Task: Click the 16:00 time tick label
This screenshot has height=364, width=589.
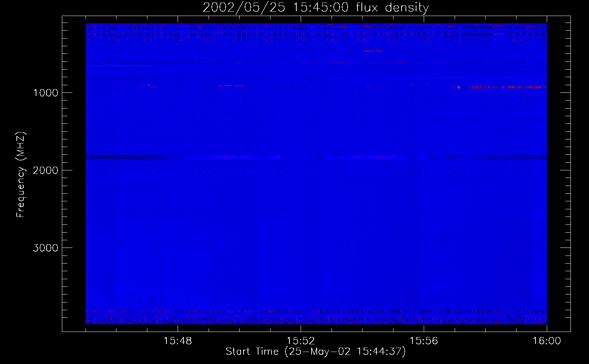Action: (547, 341)
